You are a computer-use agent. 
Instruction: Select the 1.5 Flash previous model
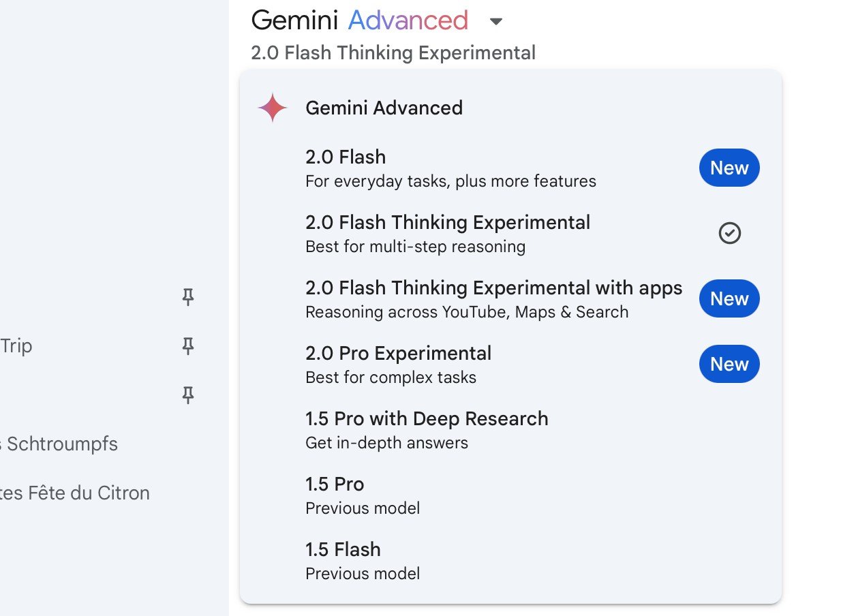(x=511, y=561)
